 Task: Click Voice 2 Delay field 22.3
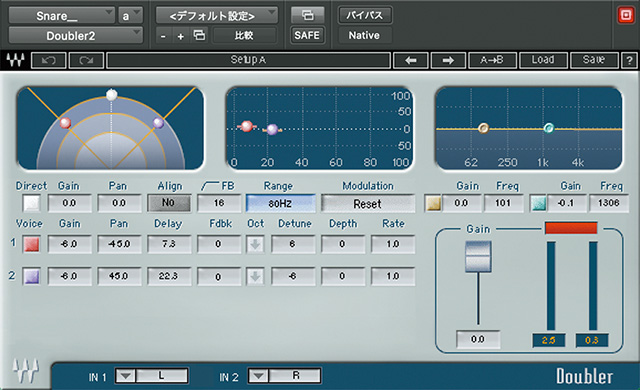[169, 276]
